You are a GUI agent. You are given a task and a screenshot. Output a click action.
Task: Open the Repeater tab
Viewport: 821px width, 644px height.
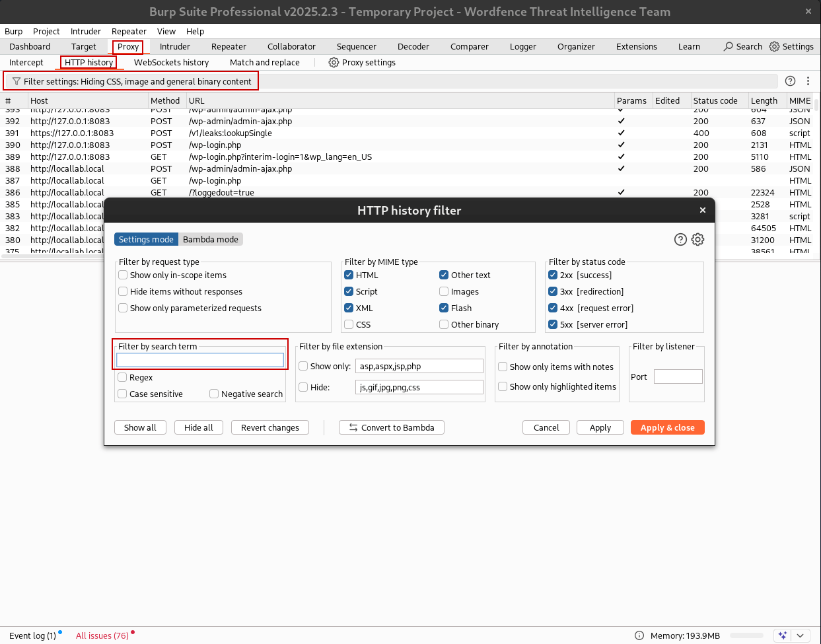tap(229, 46)
